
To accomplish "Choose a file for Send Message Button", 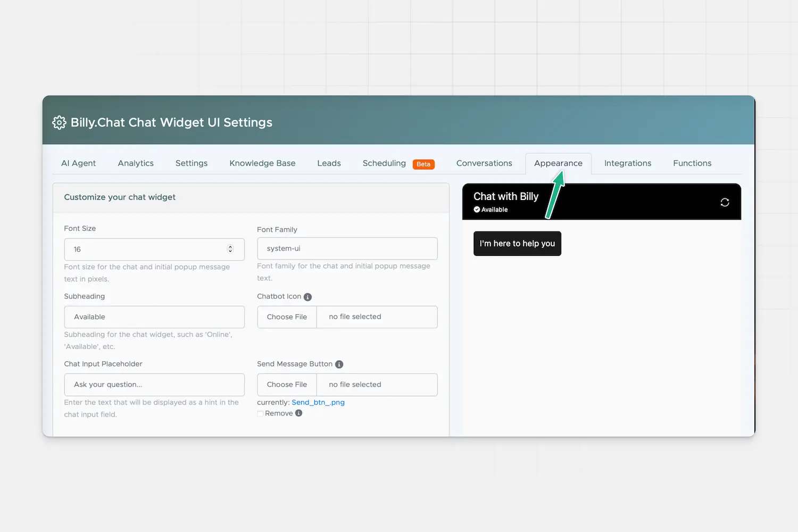I will click(x=287, y=385).
